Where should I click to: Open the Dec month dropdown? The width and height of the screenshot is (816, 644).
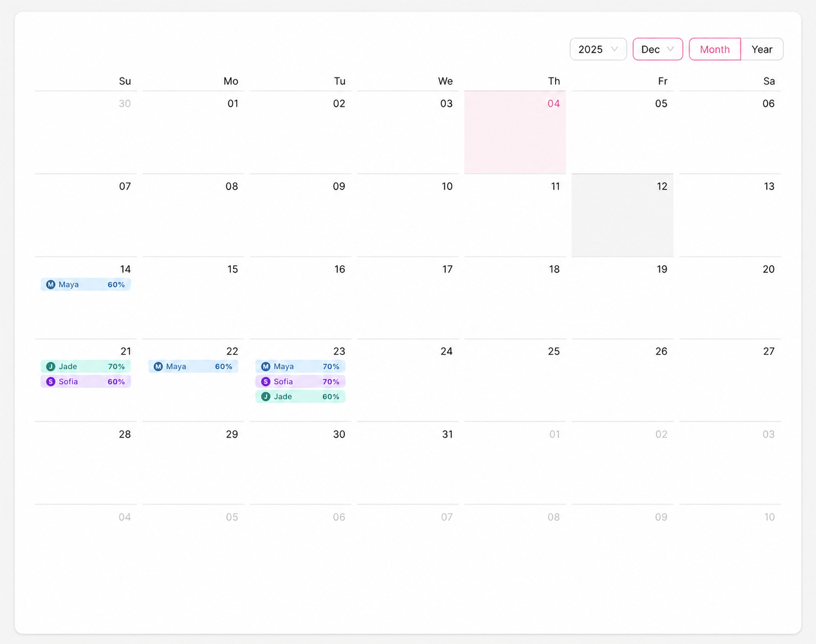658,49
